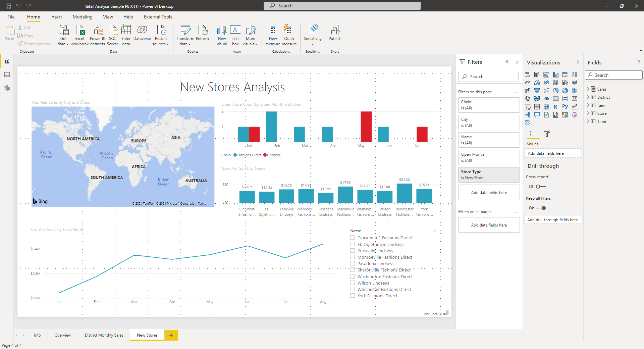Insert the Power Apps visual
644x349 pixels.
point(575,115)
